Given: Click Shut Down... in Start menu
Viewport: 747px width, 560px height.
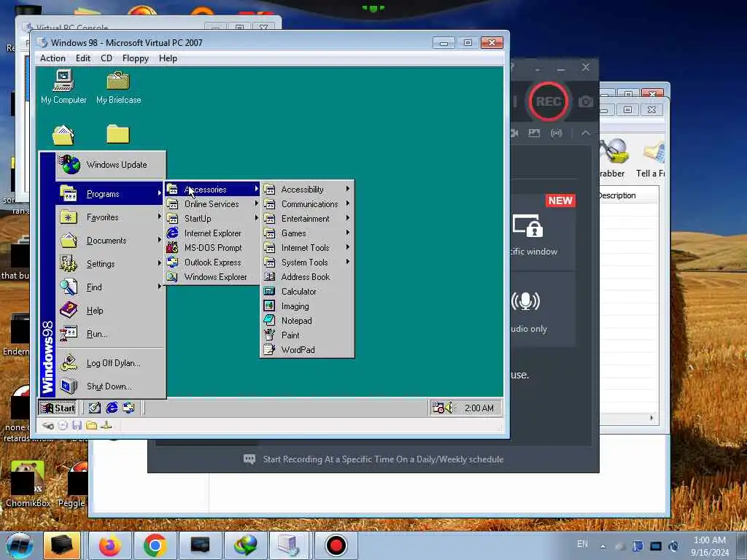Looking at the screenshot, I should (110, 386).
